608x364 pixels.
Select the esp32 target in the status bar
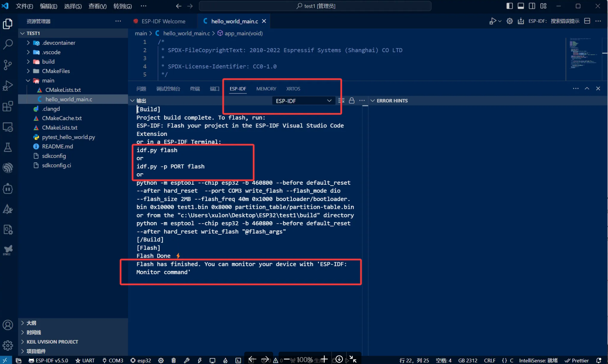[141, 360]
